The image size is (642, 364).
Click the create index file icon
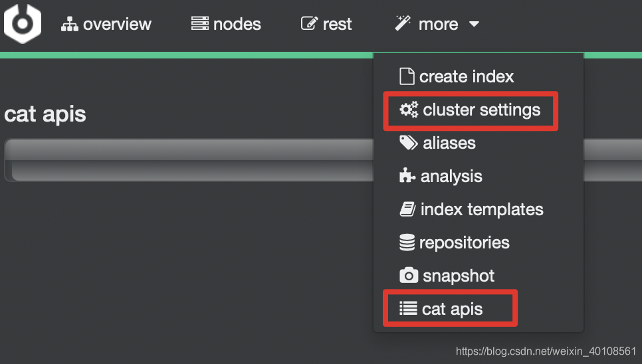pyautogui.click(x=407, y=76)
